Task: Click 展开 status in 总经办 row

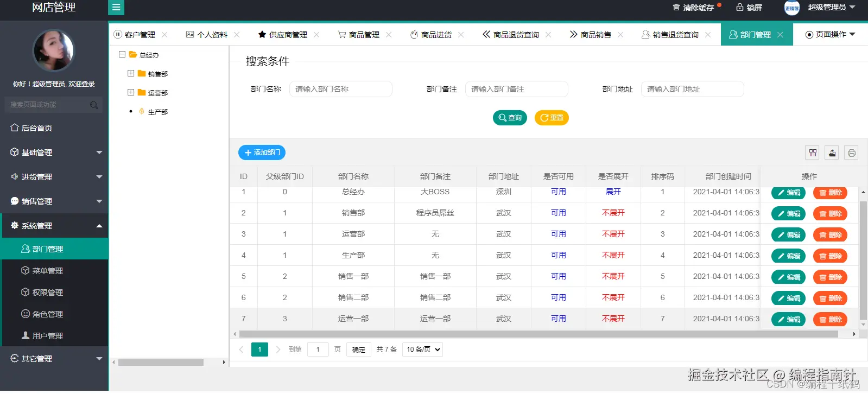Action: [x=613, y=192]
